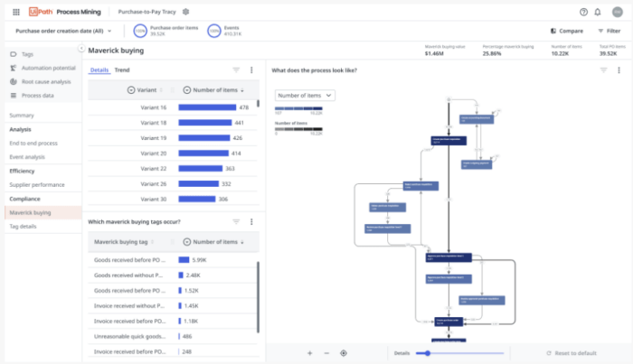
Task: Open more options menu of variants chart
Action: click(251, 70)
